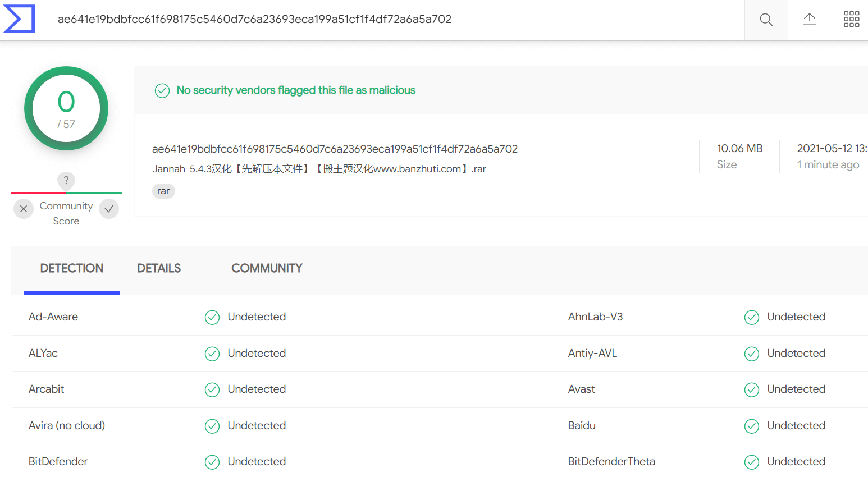Vote harmless with the checkmark icon
Image resolution: width=868 pixels, height=477 pixels.
click(x=109, y=209)
